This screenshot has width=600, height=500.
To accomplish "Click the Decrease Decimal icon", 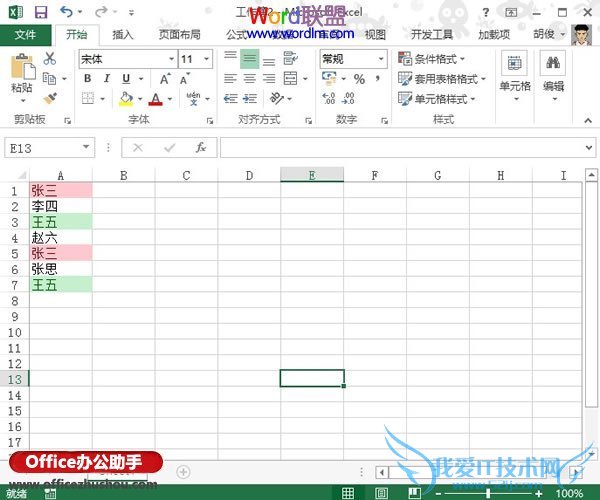I will 348,98.
